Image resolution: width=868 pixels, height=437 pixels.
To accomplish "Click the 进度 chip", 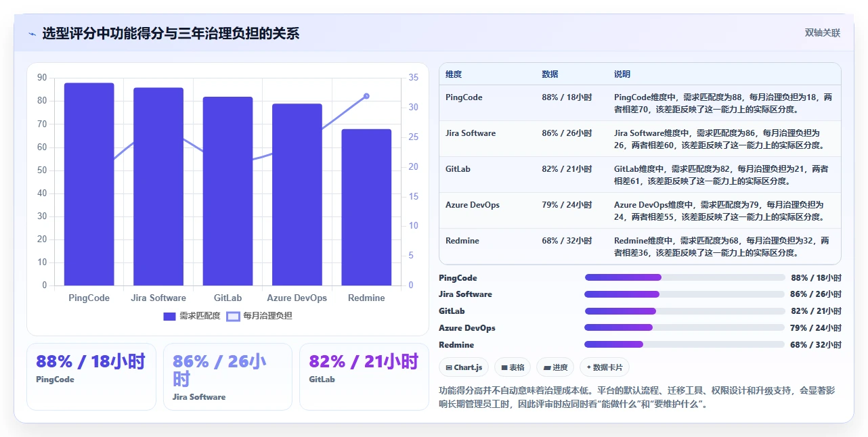I will (555, 367).
